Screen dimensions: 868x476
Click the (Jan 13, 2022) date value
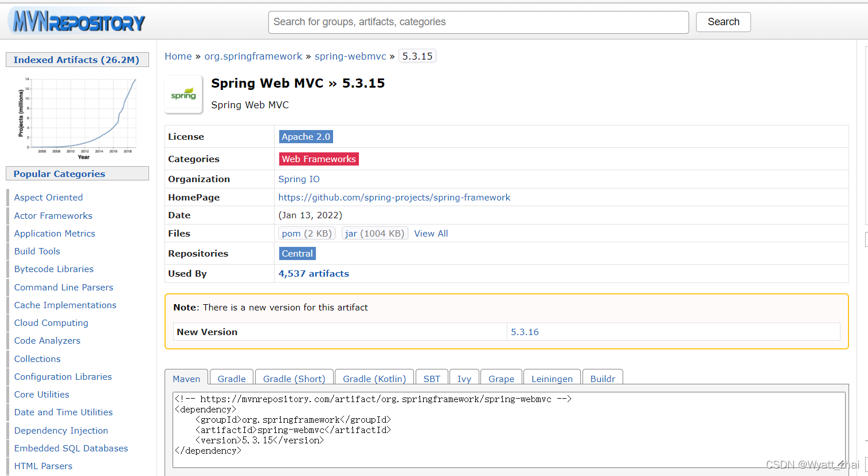pos(310,215)
